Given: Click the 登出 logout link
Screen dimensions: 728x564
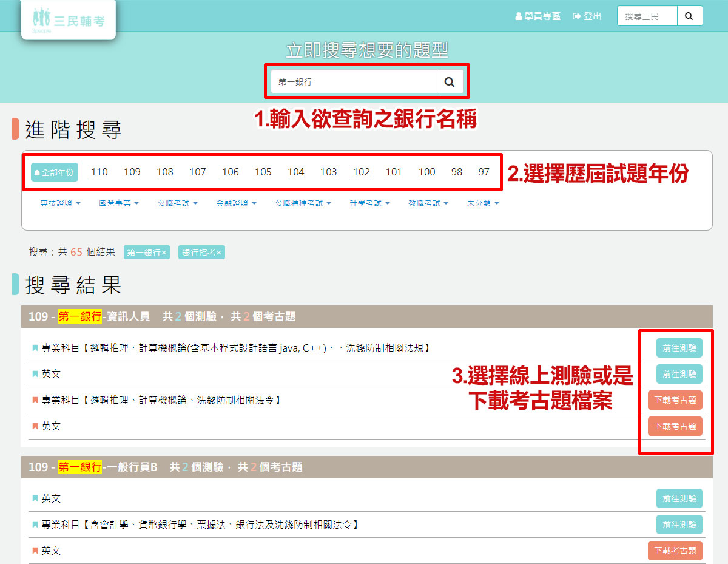Looking at the screenshot, I should tap(587, 16).
